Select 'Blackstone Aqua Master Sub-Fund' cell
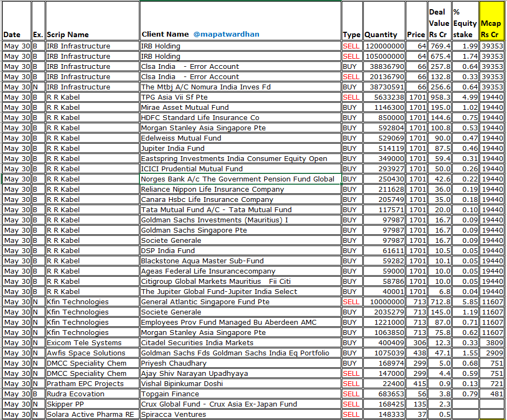 coord(241,261)
